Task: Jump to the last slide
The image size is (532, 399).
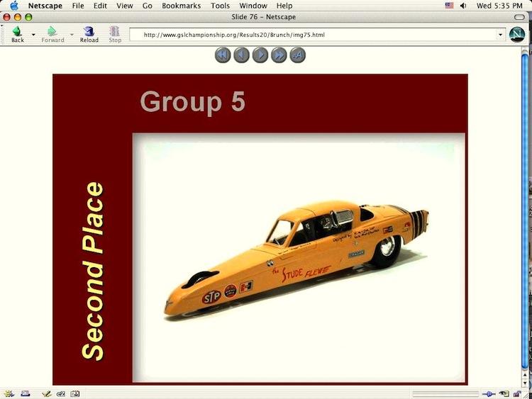Action: pos(279,55)
